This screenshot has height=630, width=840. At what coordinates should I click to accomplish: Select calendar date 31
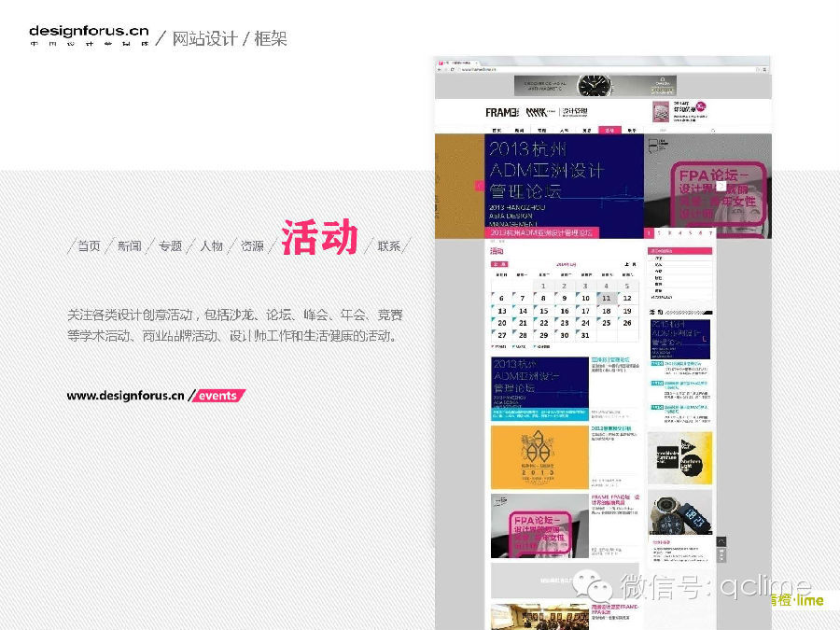[585, 335]
